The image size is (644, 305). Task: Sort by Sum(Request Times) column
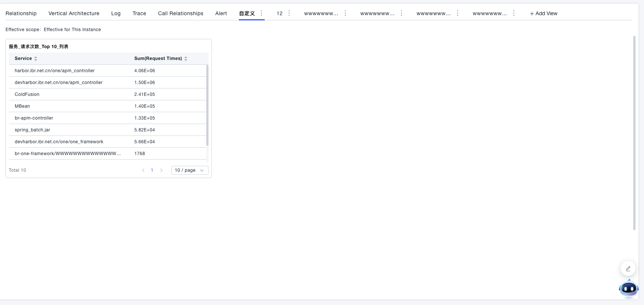186,58
